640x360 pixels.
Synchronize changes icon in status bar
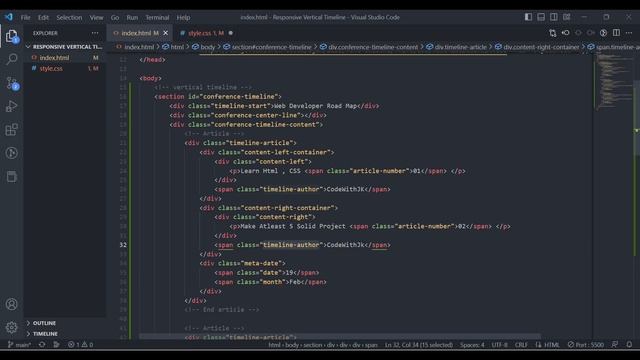pyautogui.click(x=42, y=344)
